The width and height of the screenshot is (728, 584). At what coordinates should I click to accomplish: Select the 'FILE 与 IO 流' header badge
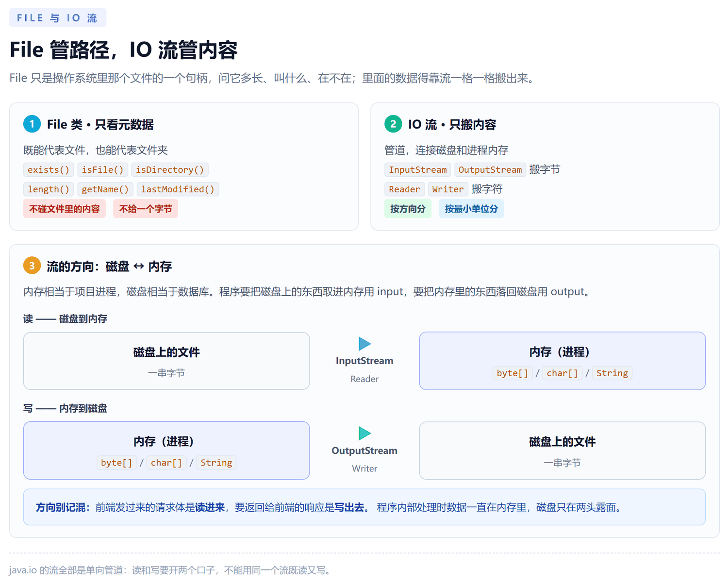tap(58, 18)
